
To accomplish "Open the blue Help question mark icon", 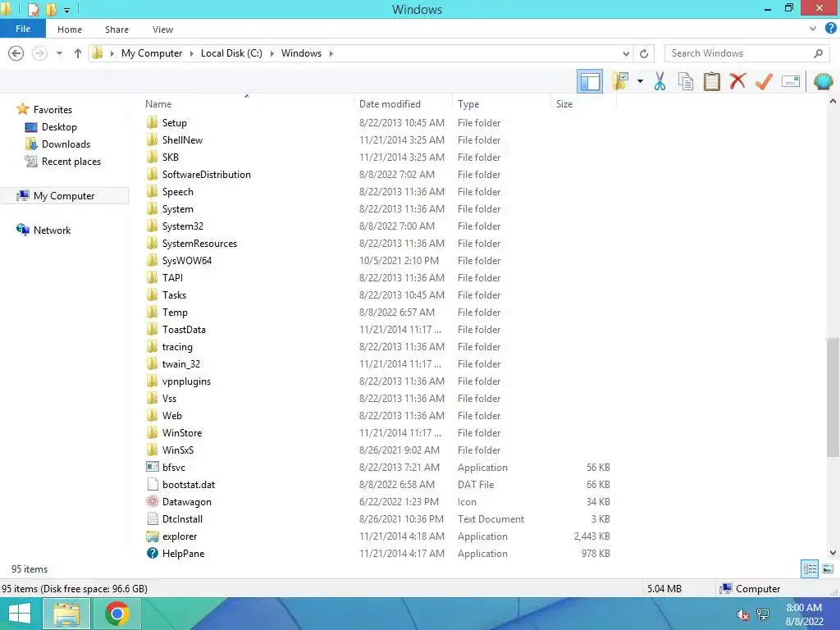I will (830, 29).
